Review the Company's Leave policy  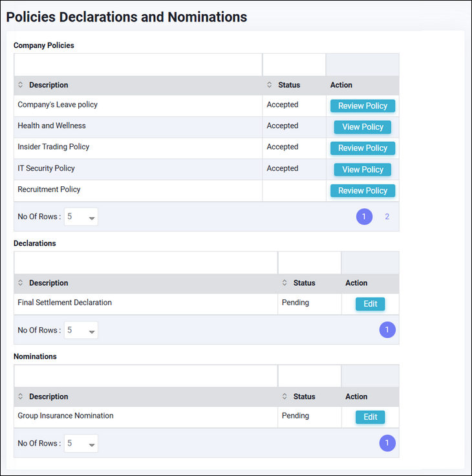(362, 106)
